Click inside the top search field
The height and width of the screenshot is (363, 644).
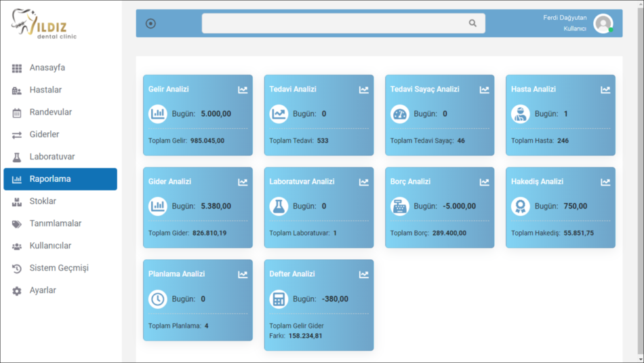pyautogui.click(x=332, y=23)
